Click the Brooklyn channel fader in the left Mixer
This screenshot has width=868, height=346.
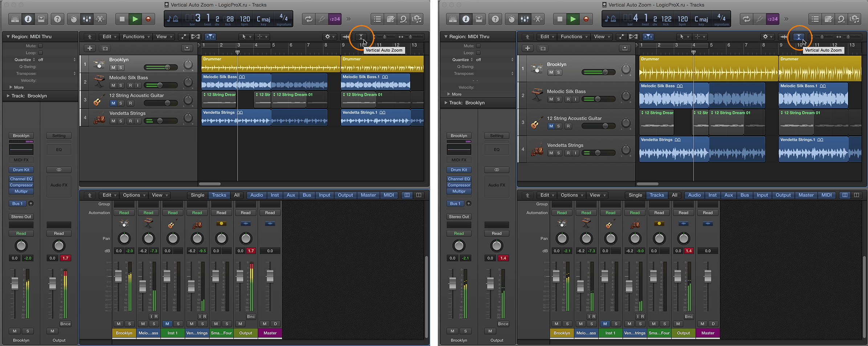pos(118,276)
